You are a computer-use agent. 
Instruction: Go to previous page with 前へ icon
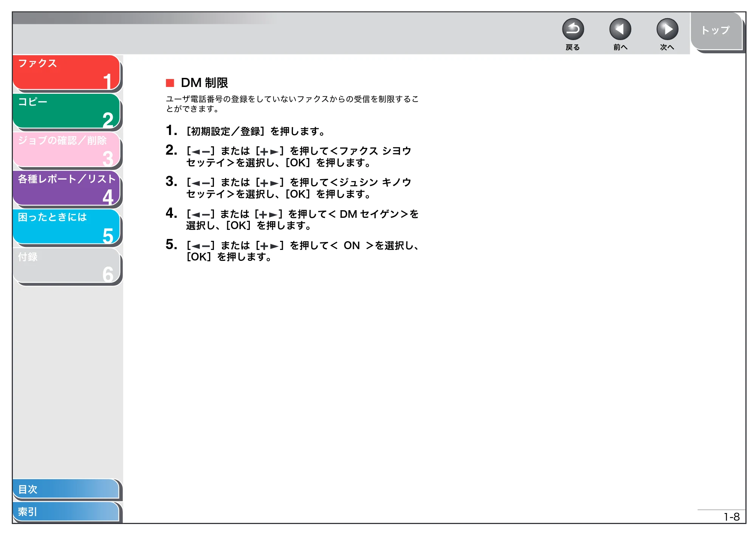click(x=620, y=29)
